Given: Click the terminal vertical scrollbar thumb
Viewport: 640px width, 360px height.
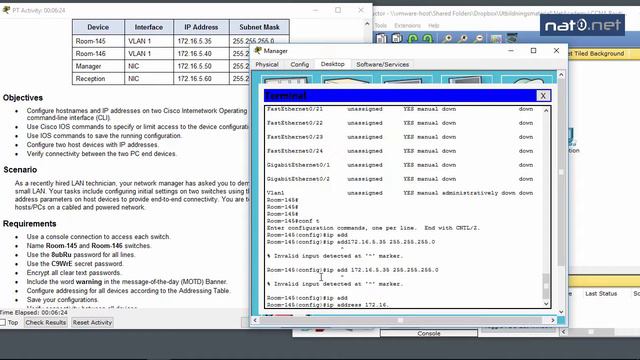Looking at the screenshot, I should point(546,286).
